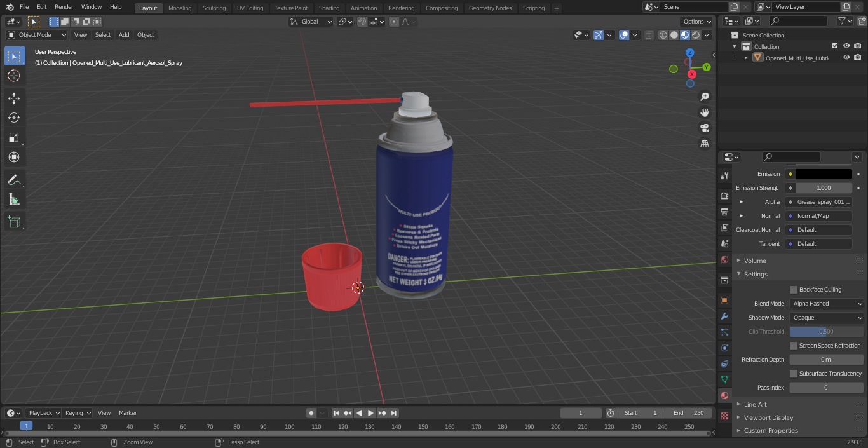Open the Object Mode dropdown
The width and height of the screenshot is (868, 448).
36,35
